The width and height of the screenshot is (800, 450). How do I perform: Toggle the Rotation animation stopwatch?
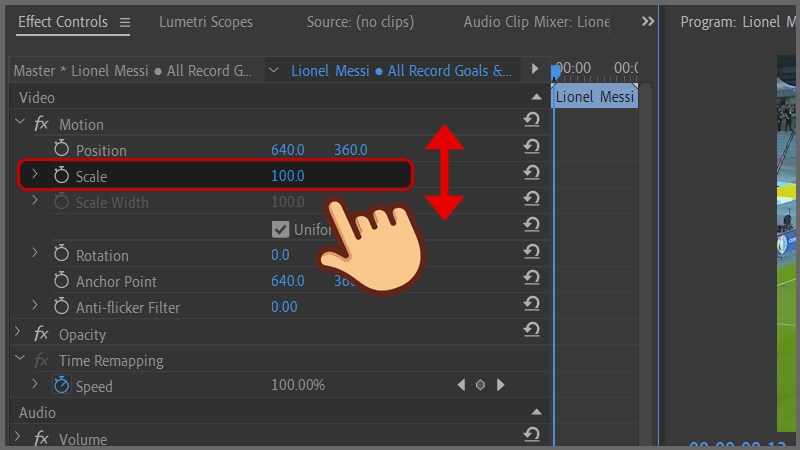point(61,253)
